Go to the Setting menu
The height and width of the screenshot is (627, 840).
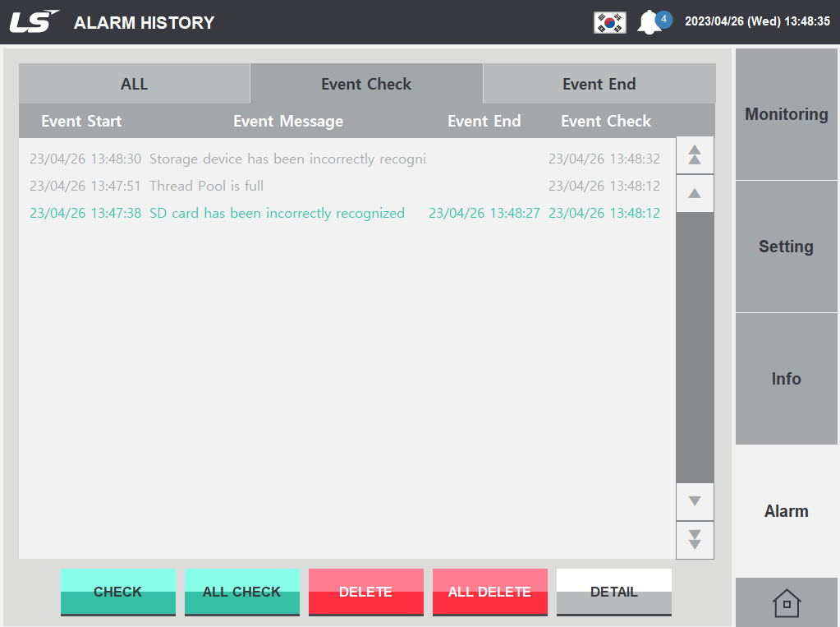785,246
